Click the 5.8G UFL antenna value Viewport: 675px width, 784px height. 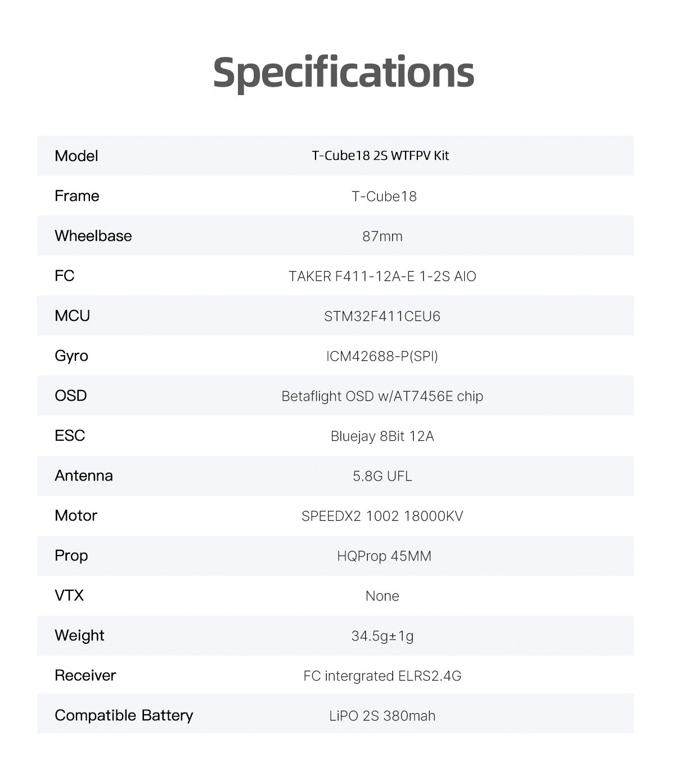click(x=382, y=476)
